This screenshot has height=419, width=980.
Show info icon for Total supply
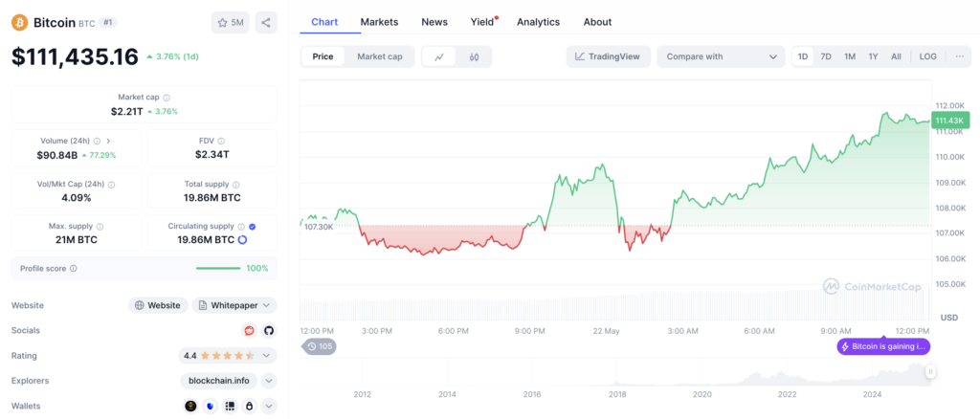click(235, 185)
